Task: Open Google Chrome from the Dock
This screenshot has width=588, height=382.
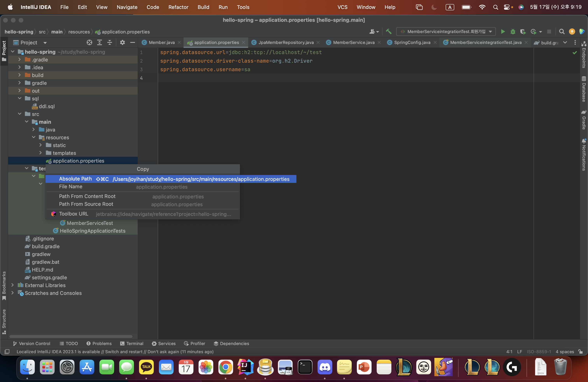Action: (225, 367)
